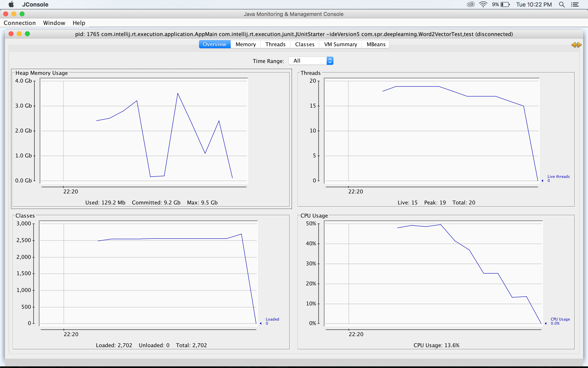Click the connection status plug icon
Viewport: 588px width, 368px height.
576,45
